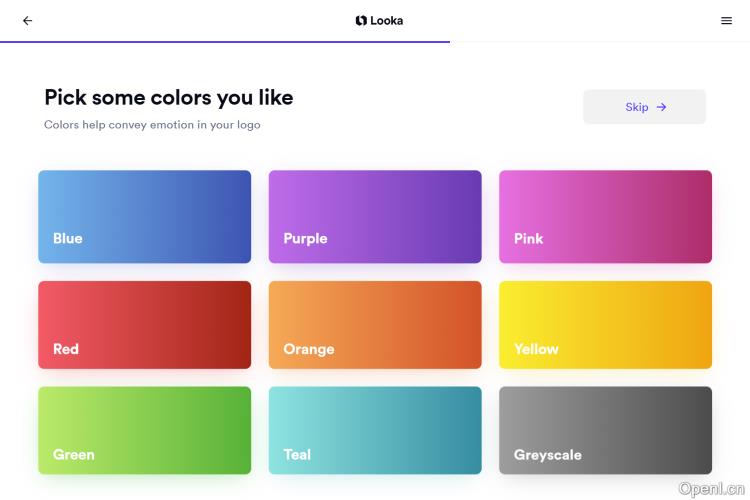Viewport: 750px width, 500px height.
Task: Pick the Orange color tile
Action: 375,325
